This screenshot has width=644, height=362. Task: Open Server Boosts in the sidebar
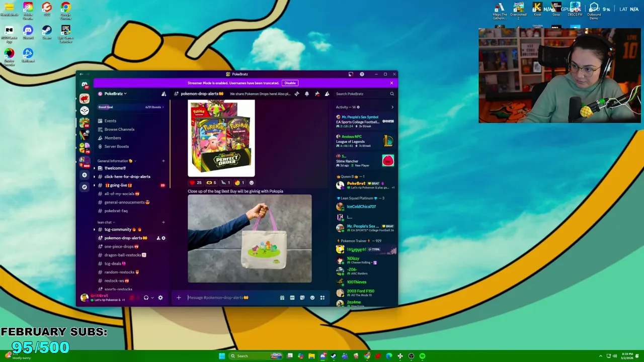point(131,146)
